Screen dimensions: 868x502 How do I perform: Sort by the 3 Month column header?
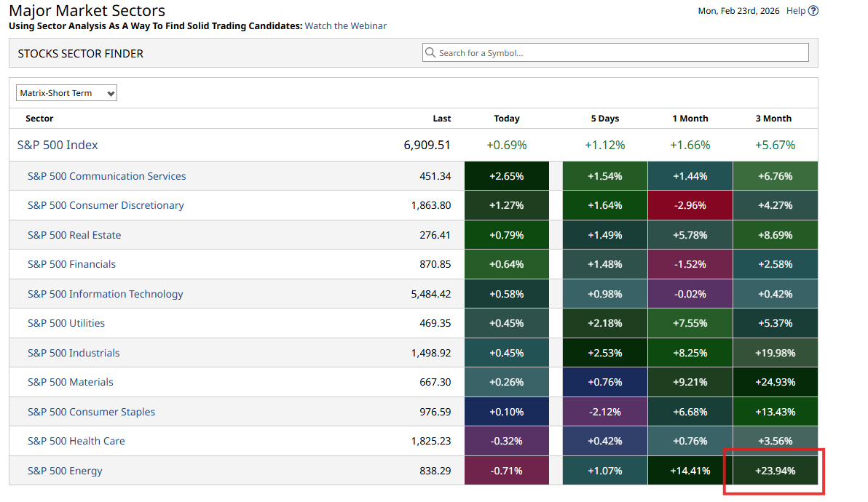pyautogui.click(x=774, y=119)
